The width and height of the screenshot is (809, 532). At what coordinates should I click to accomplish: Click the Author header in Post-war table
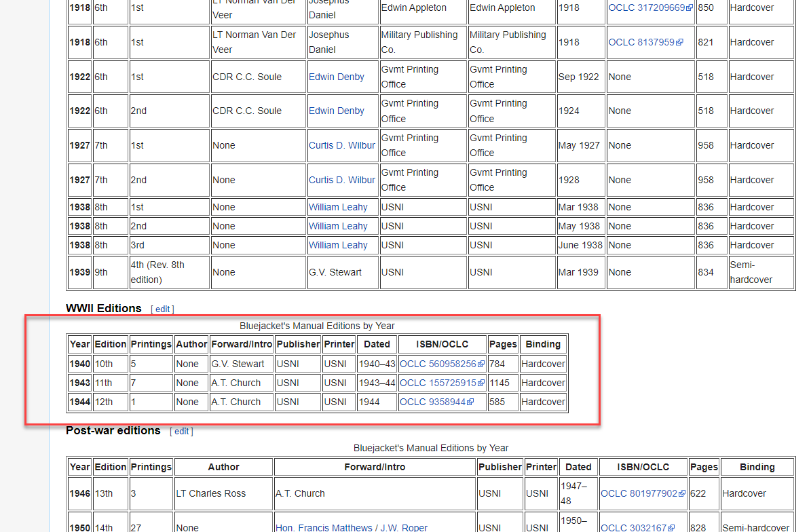pyautogui.click(x=223, y=467)
